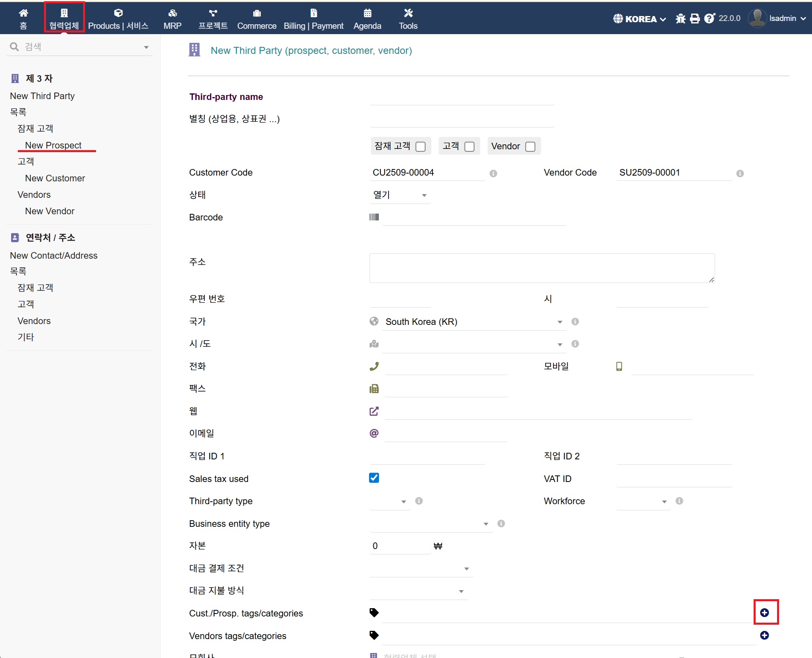Click the info icon next to Vendor Code

740,174
